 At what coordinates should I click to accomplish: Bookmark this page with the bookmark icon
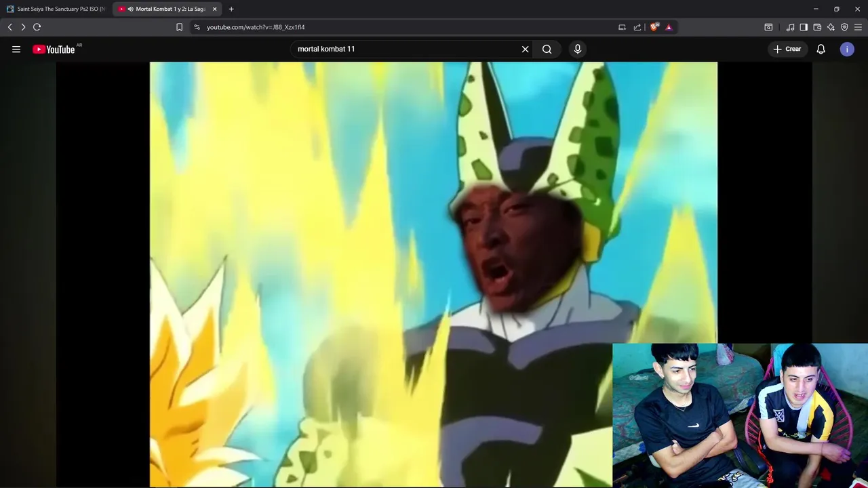(x=179, y=27)
